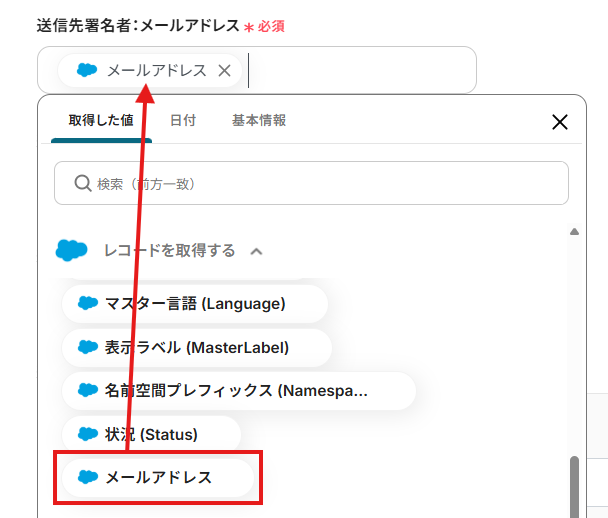Image resolution: width=608 pixels, height=518 pixels.
Task: Click Salesforce icon on 状況 (Status) item
Action: (x=88, y=435)
